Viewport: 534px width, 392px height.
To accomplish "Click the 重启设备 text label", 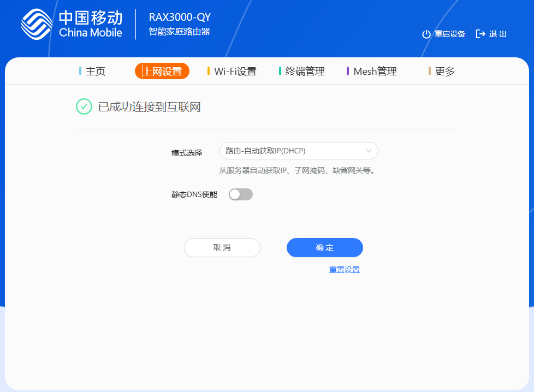I will (449, 34).
